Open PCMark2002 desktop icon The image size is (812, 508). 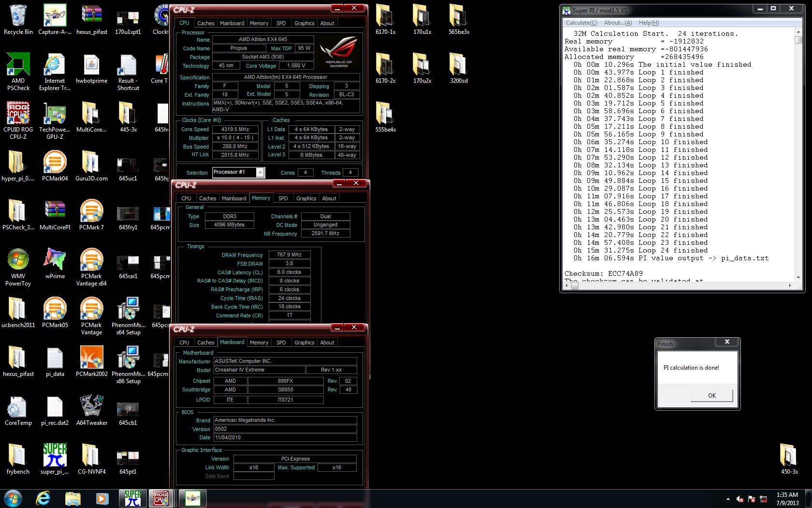click(x=91, y=361)
